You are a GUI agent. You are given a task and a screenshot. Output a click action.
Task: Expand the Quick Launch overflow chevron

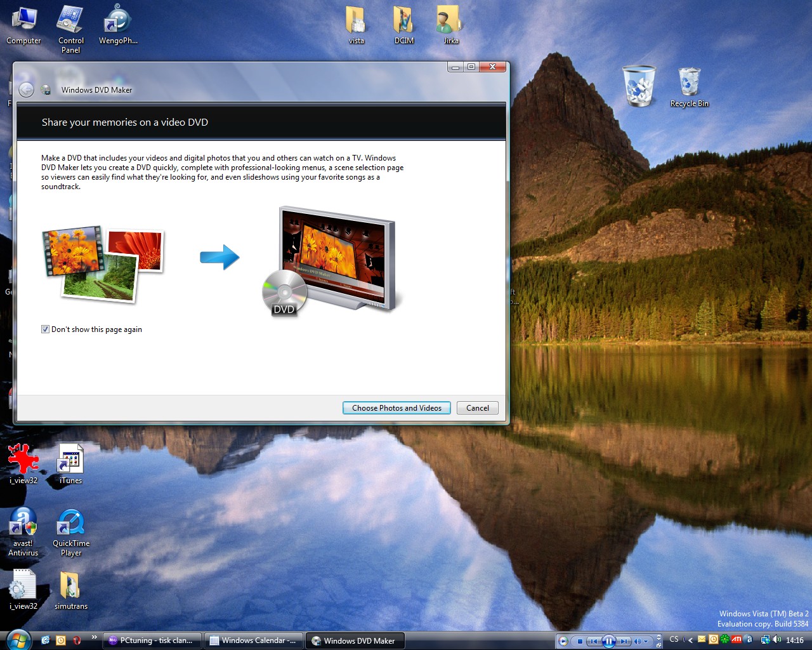(x=95, y=637)
